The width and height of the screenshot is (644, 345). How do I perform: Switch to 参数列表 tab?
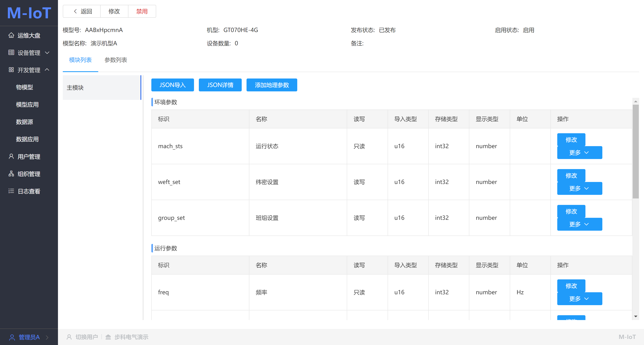coord(116,60)
